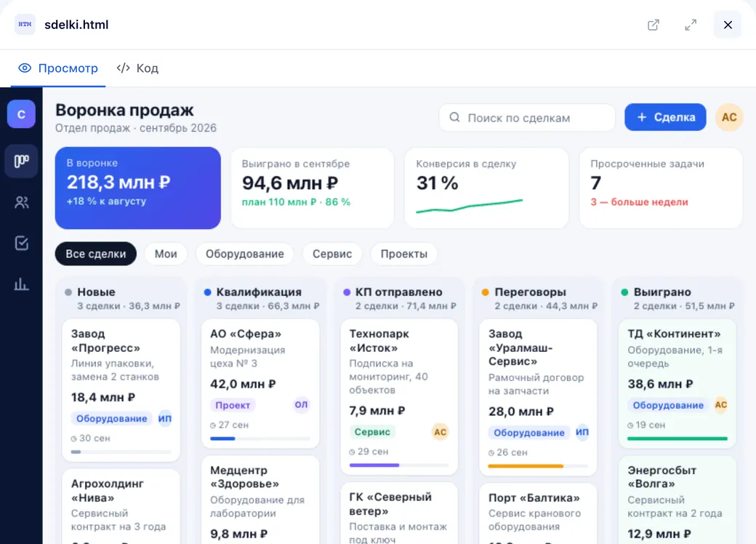Select the Все сделки filter

click(95, 254)
